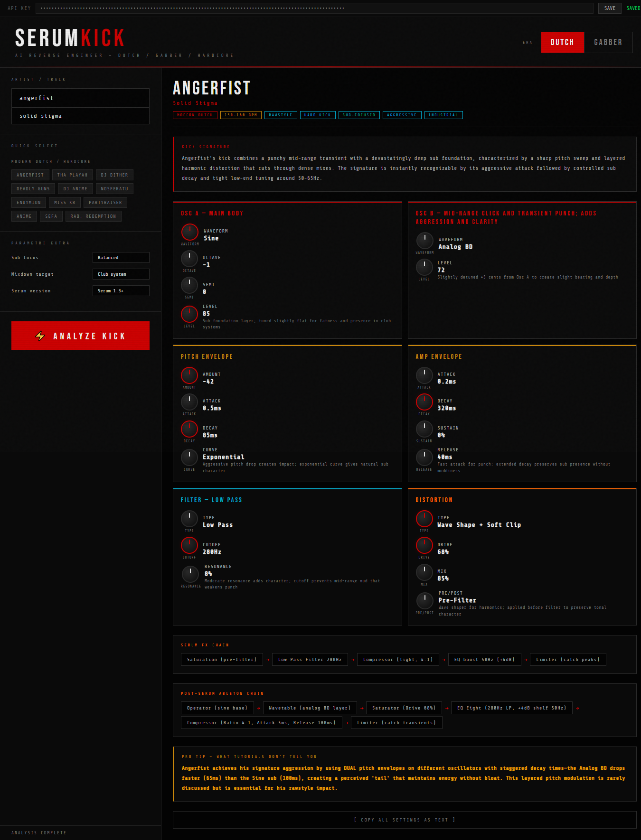Click the Pitch Envelope Curve knob

pyautogui.click(x=189, y=457)
